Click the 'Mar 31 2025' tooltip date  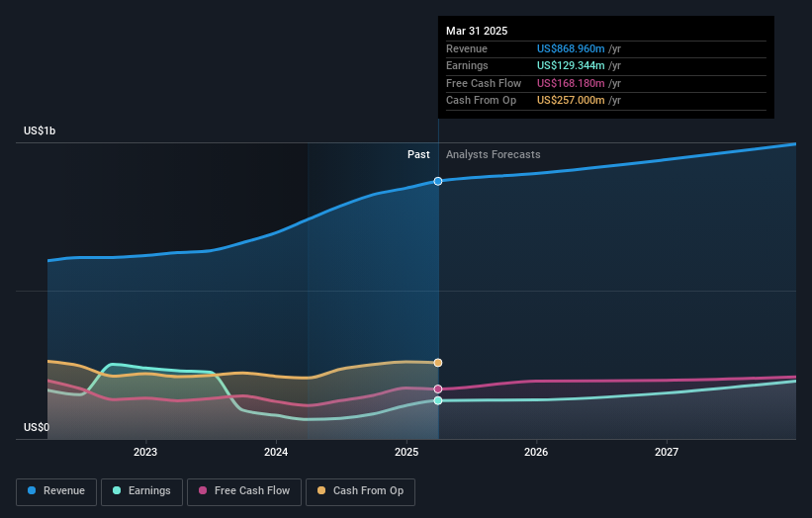[x=477, y=31]
